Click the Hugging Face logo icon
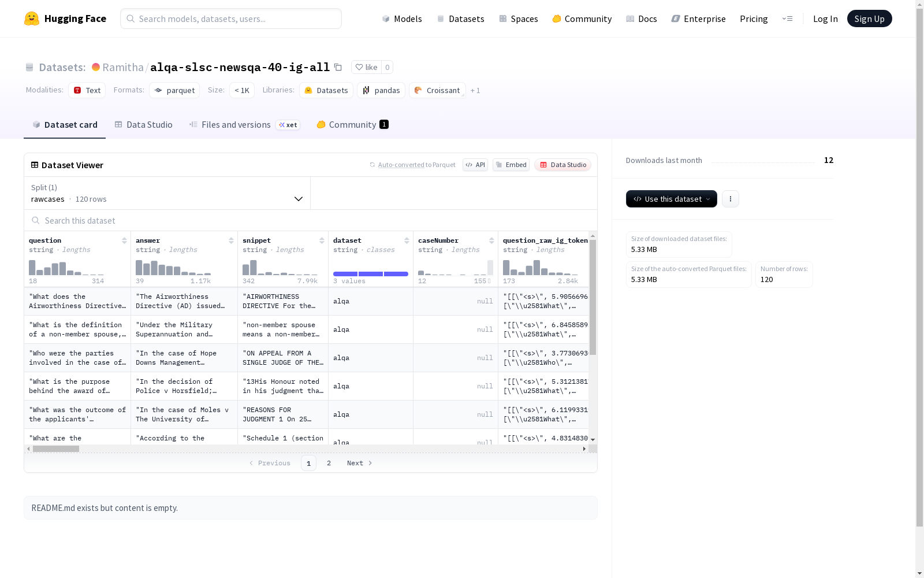Viewport: 924px width, 578px height. point(32,18)
